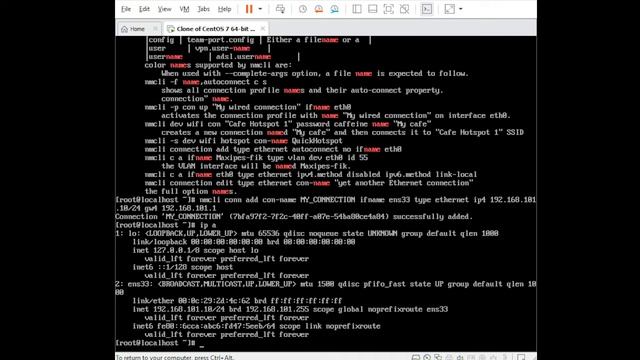Take a snapshot of this virtual machine
Viewport: 640px width, 360px height.
(302, 9)
